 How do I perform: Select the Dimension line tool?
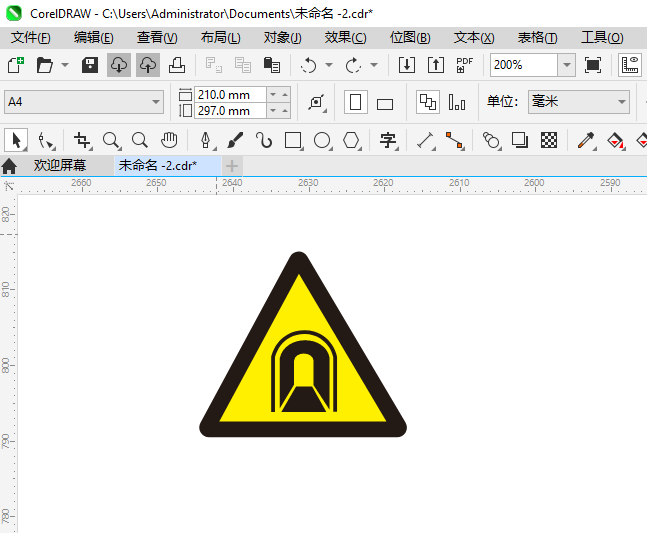425,140
